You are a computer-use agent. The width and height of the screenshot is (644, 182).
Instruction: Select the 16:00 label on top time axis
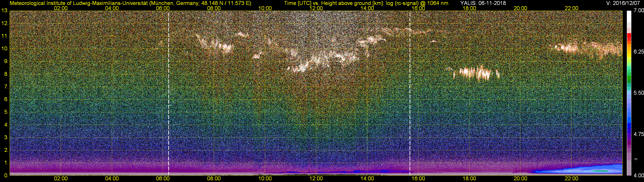pyautogui.click(x=418, y=8)
